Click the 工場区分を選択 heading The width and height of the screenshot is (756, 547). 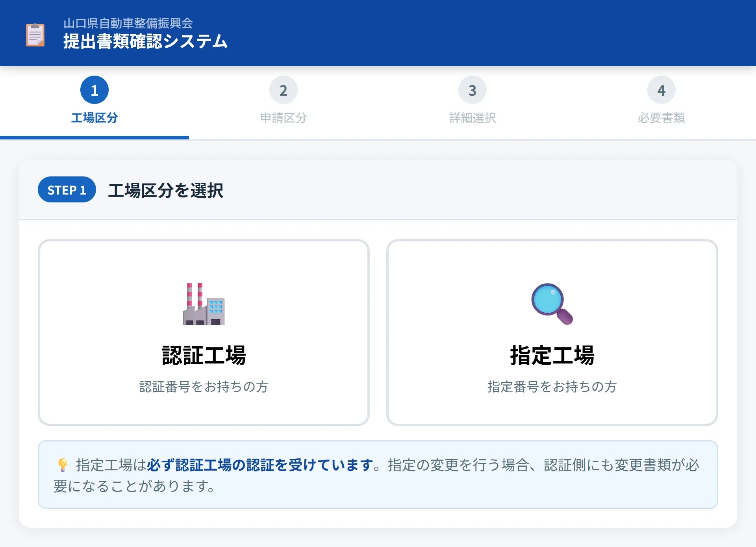(166, 191)
